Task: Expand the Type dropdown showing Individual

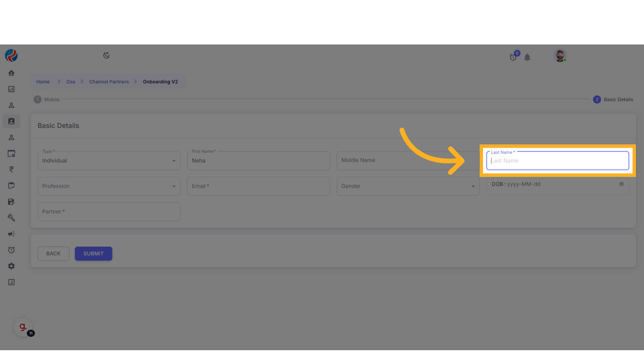Action: click(x=109, y=161)
